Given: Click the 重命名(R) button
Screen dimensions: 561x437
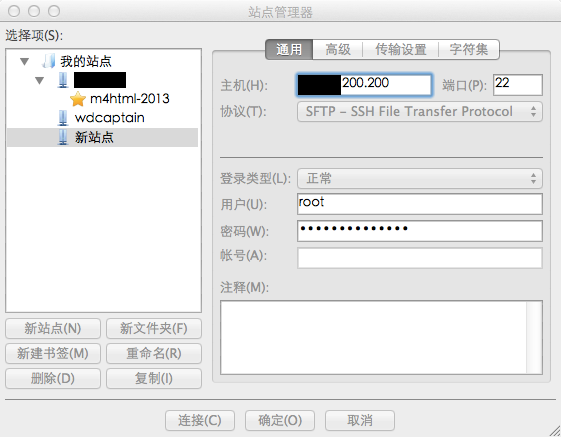Looking at the screenshot, I should click(x=154, y=353).
